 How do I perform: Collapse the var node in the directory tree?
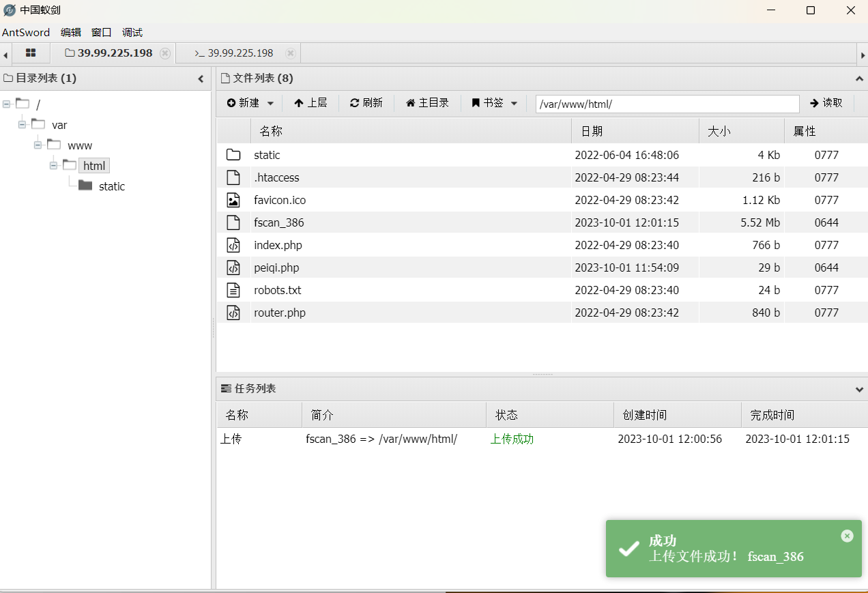point(22,124)
